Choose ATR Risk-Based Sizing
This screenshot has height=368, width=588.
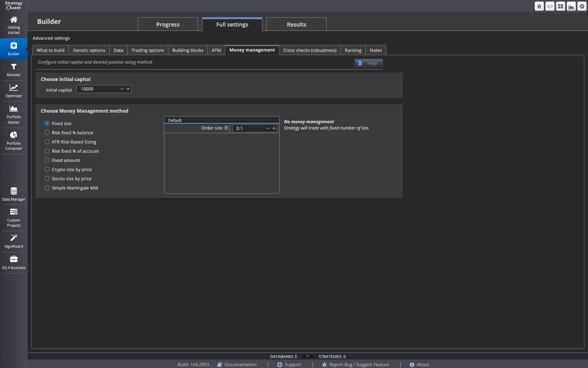pyautogui.click(x=47, y=142)
